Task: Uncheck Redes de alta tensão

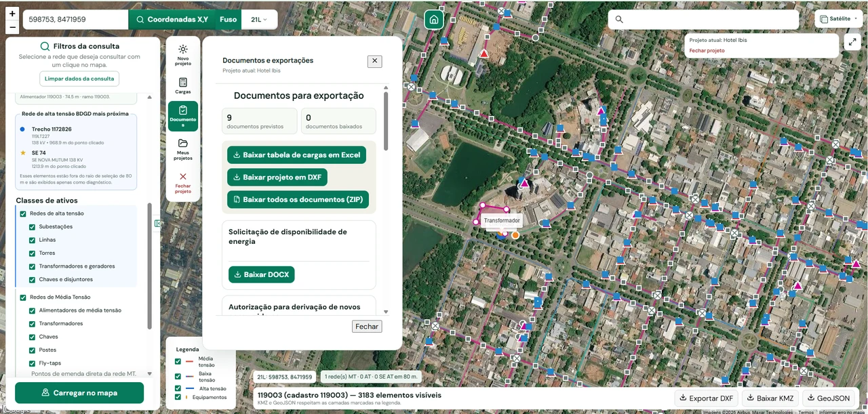Action: point(23,213)
